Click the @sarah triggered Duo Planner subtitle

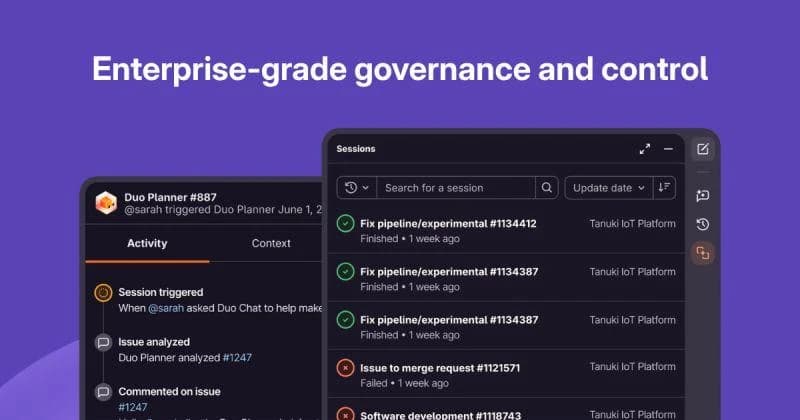(x=223, y=210)
